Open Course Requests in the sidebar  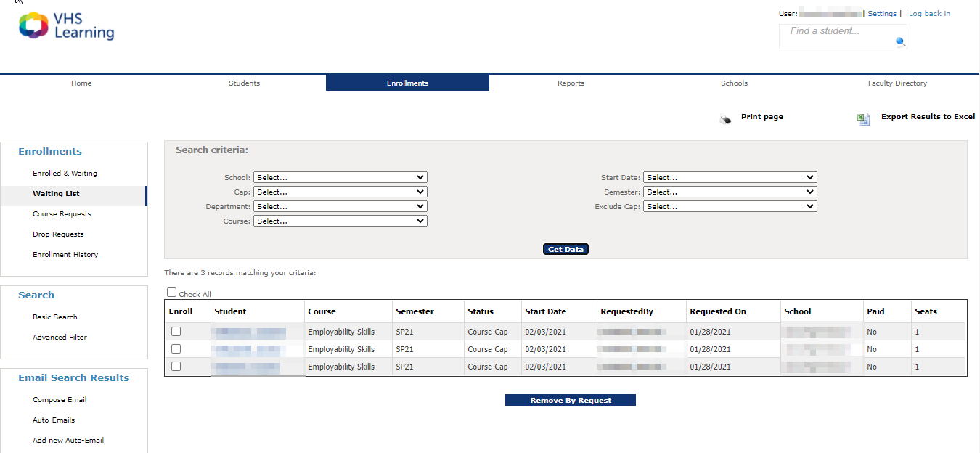click(x=62, y=214)
